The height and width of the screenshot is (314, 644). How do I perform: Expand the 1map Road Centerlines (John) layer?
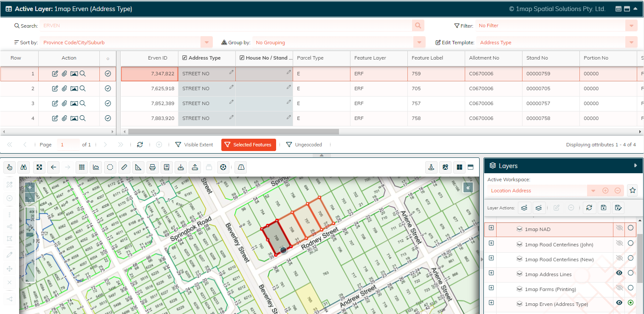click(491, 243)
